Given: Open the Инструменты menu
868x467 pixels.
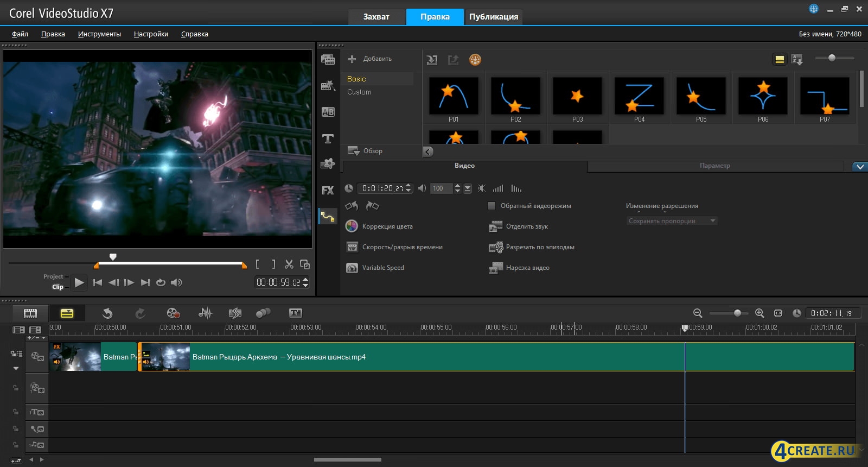Looking at the screenshot, I should tap(99, 34).
